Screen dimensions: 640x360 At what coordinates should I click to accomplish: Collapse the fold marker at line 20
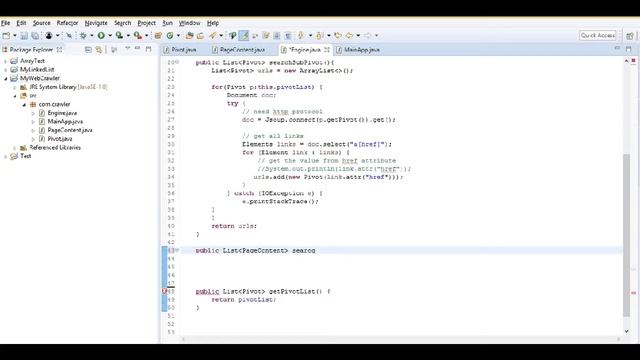pos(177,62)
